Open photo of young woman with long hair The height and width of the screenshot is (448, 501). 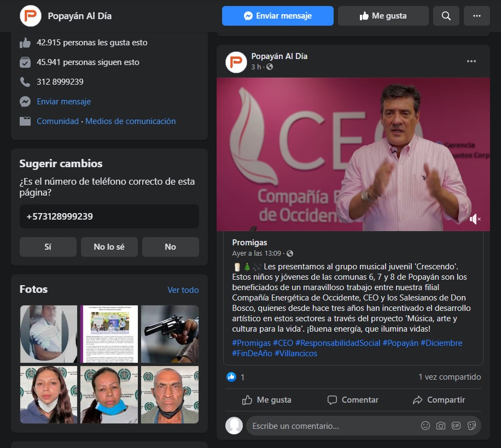click(49, 394)
